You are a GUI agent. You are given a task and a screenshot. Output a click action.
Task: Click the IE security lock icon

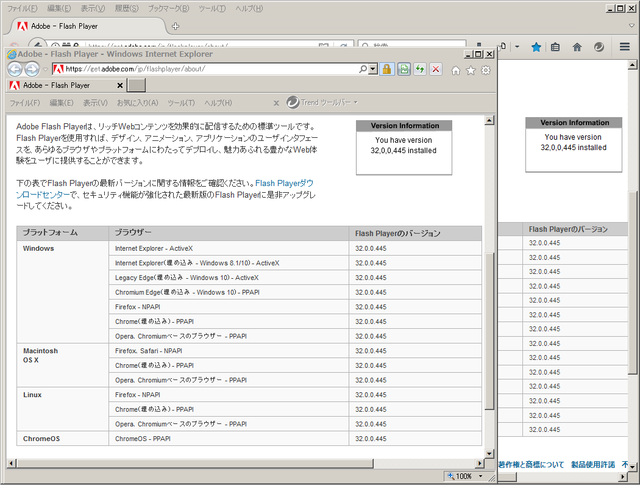click(x=387, y=69)
